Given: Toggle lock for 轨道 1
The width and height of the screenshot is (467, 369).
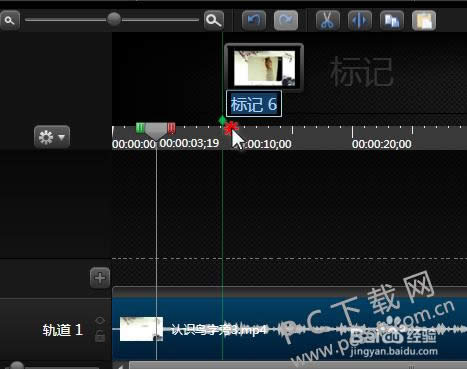Looking at the screenshot, I should pos(100,337).
